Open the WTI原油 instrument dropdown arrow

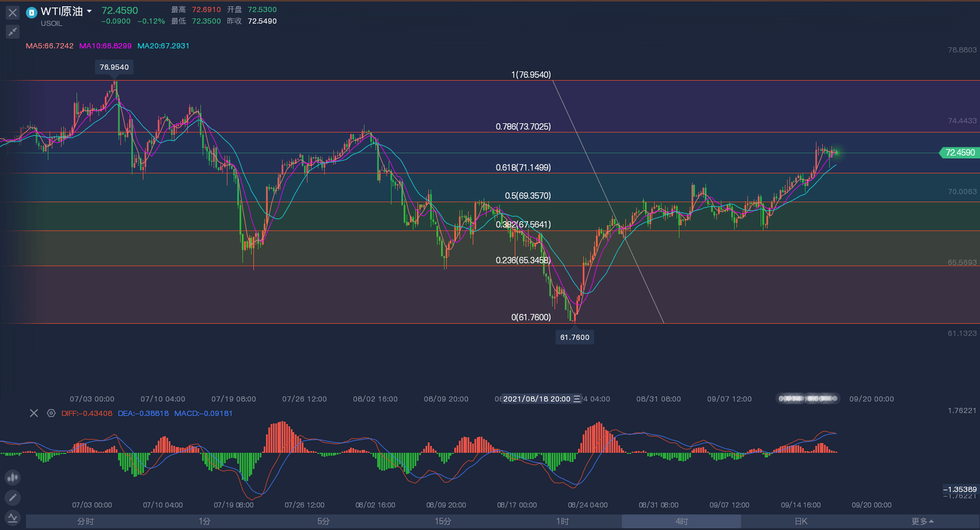tap(89, 11)
